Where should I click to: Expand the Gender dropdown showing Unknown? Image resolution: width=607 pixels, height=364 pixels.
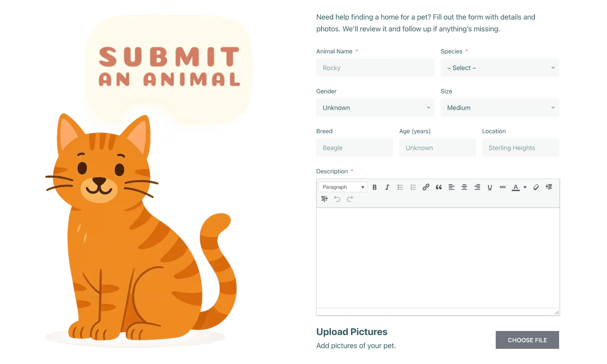pyautogui.click(x=375, y=108)
